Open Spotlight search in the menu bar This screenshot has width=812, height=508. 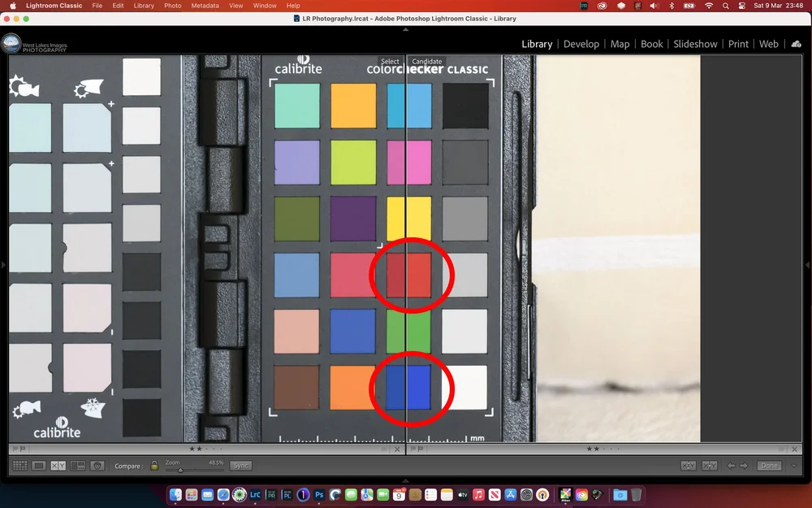point(725,6)
